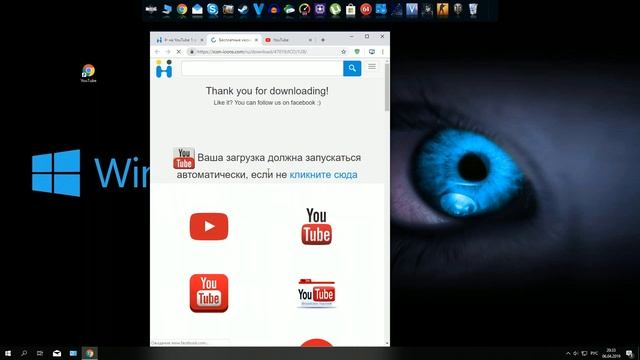Viewport: 640px width, 360px height.
Task: Open the YouTube Chrome shortcut on desktop
Action: [x=88, y=73]
